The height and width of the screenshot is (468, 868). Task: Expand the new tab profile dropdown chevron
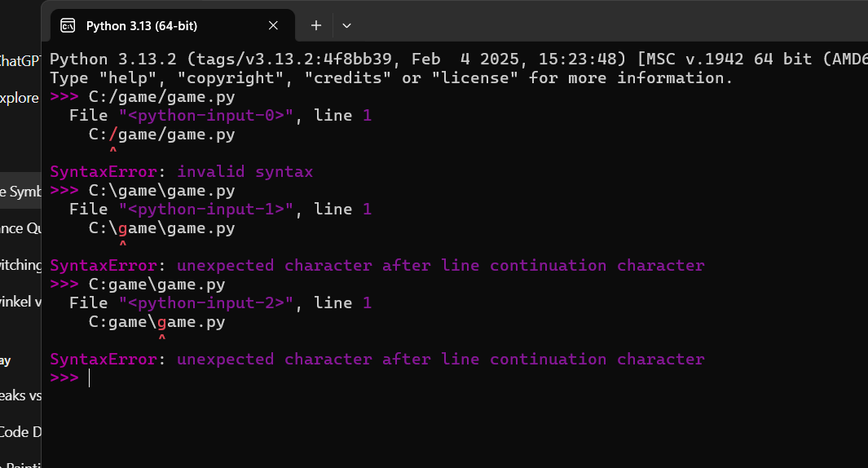coord(346,25)
